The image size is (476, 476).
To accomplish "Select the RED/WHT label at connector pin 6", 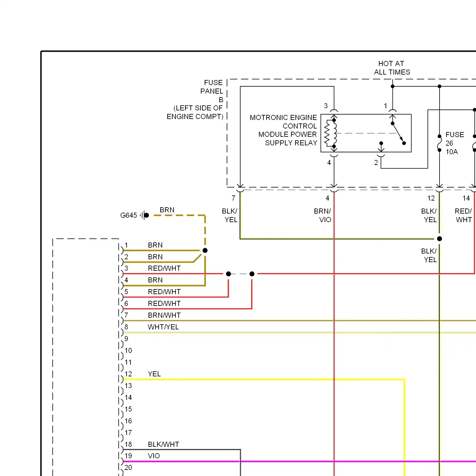I will point(164,303).
